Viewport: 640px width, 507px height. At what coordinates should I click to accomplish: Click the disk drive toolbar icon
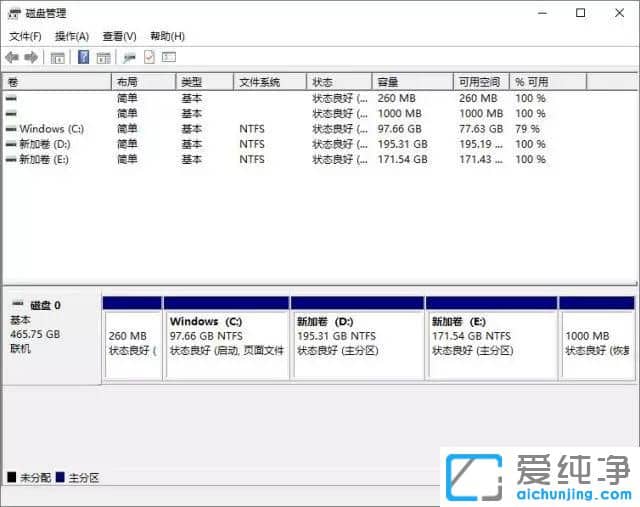[x=129, y=58]
